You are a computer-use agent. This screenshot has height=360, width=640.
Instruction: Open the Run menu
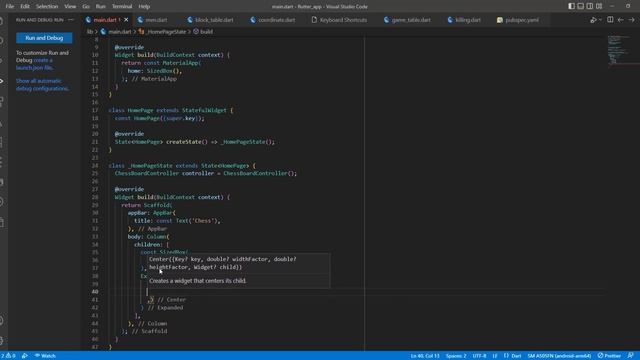pos(100,7)
